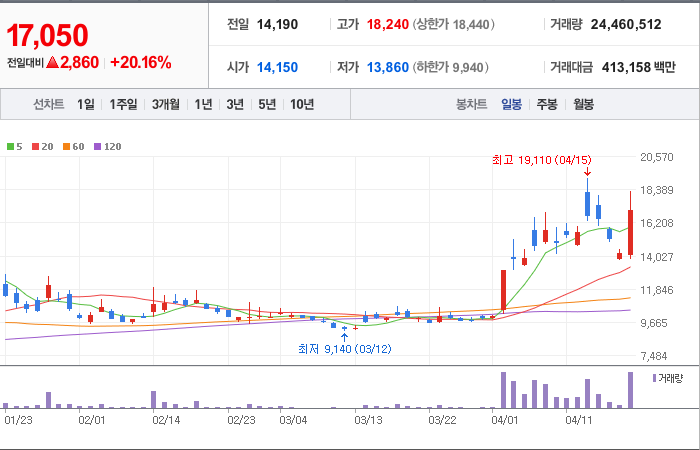Click purple 거래량 volume legend swatch
Image resolution: width=700 pixels, height=450 pixels.
click(x=654, y=379)
